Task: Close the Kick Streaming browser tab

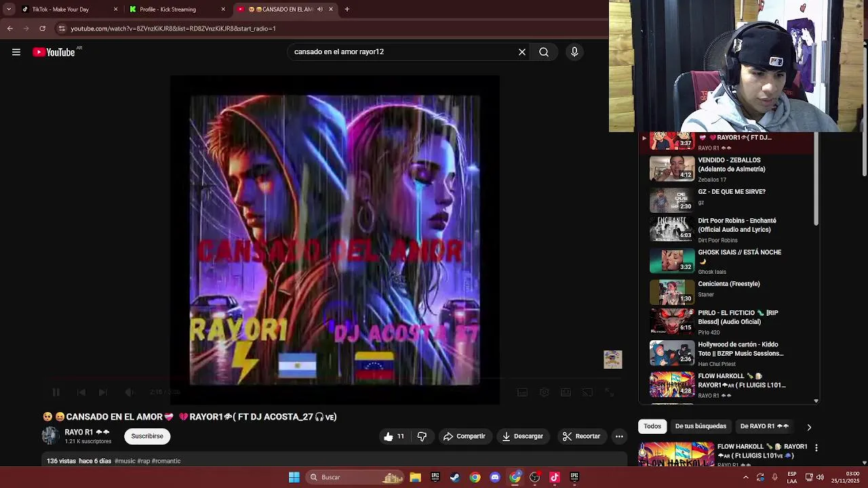Action: coord(223,9)
